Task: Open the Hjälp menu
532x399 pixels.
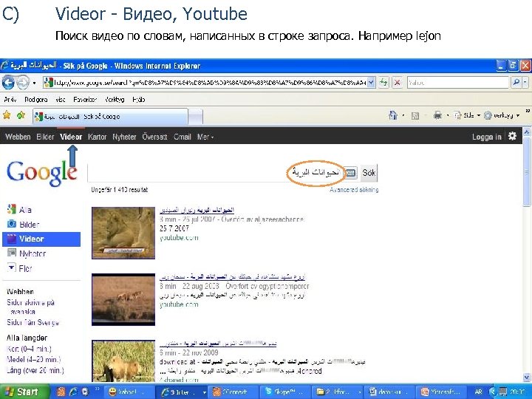Action: point(139,100)
